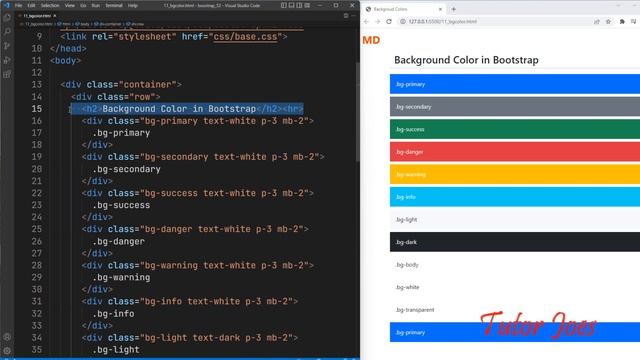640x360 pixels.
Task: Open the Go menu
Action: click(83, 5)
